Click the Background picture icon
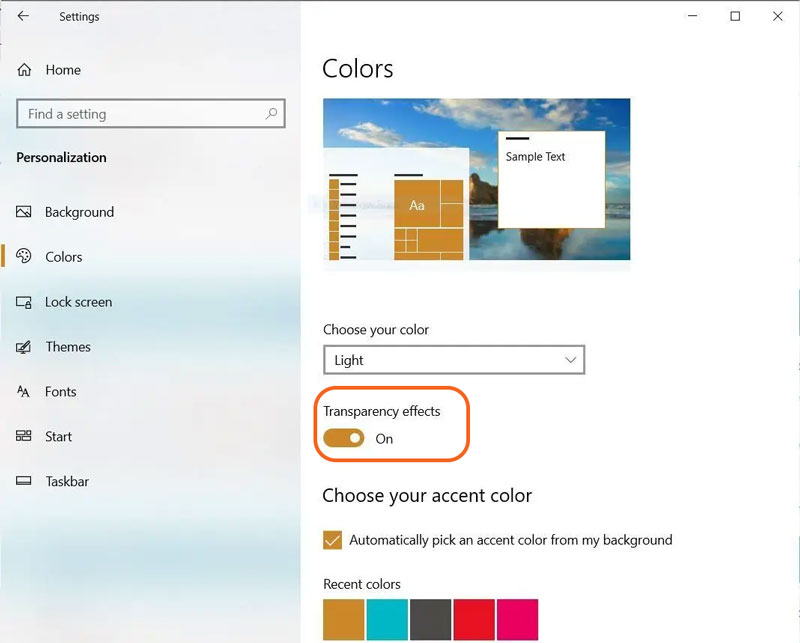 click(23, 211)
